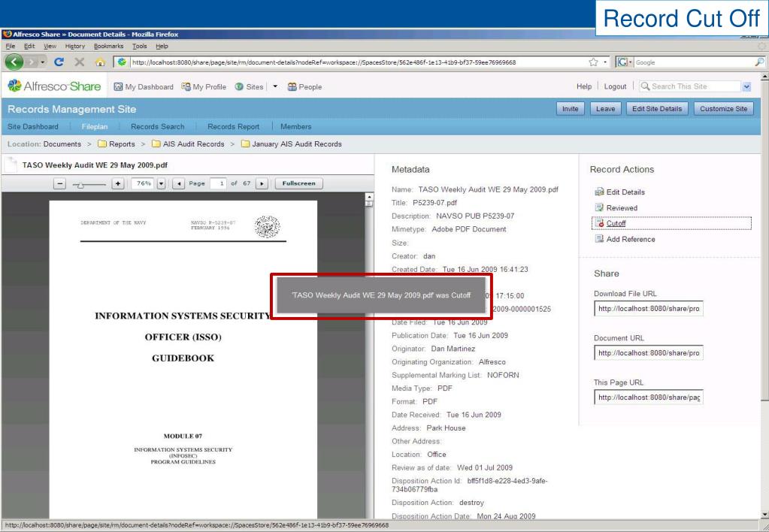Click the Help link
The image size is (769, 532).
click(583, 86)
